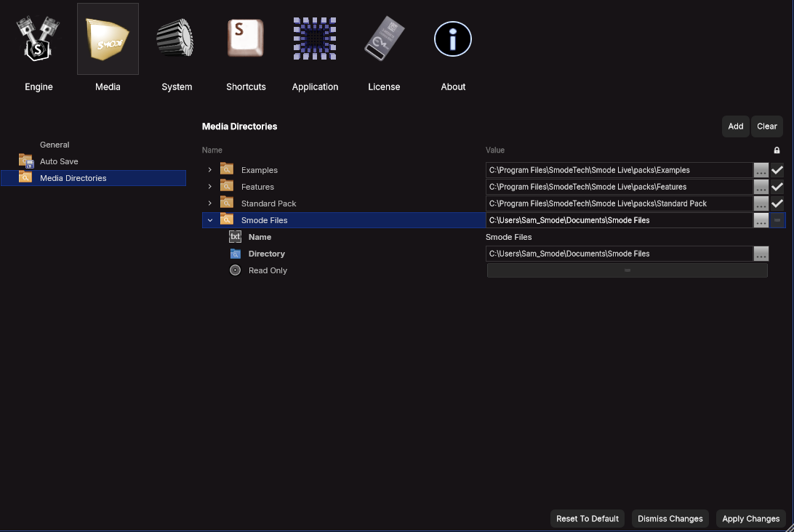Click the Standard Pack folder icon

point(227,203)
